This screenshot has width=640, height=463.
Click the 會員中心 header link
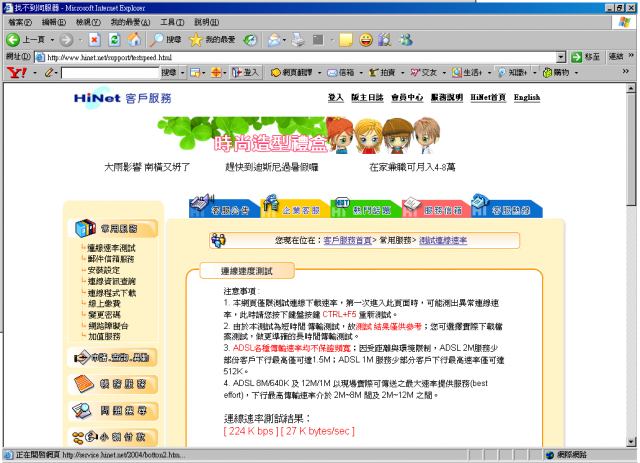[x=407, y=98]
